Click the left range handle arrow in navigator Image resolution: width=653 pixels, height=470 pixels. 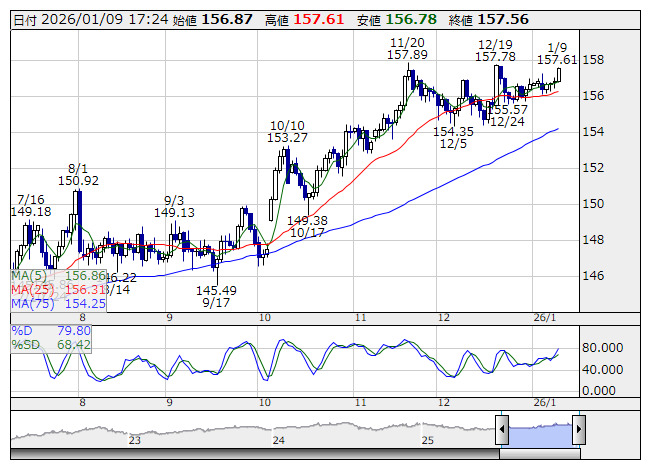pos(502,431)
